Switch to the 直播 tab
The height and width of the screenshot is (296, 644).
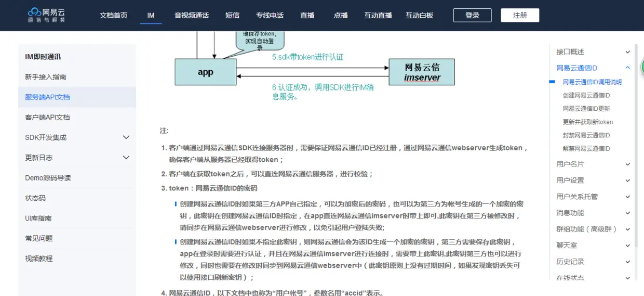click(307, 16)
